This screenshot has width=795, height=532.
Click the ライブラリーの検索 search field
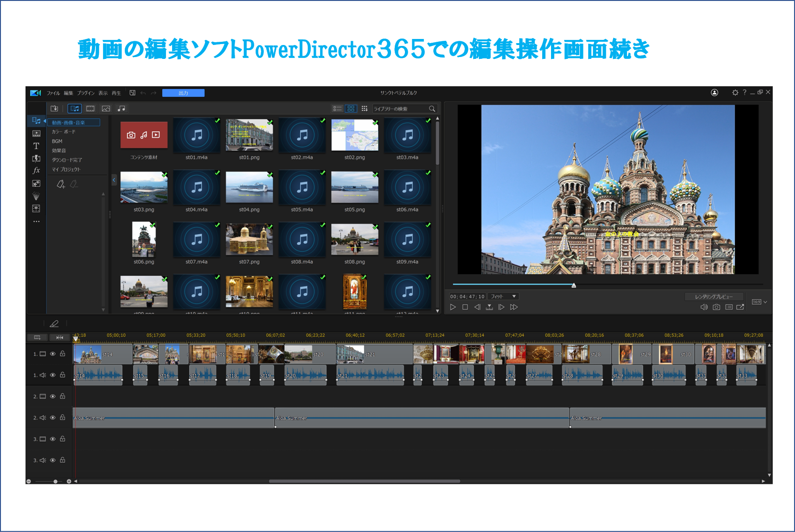point(404,109)
